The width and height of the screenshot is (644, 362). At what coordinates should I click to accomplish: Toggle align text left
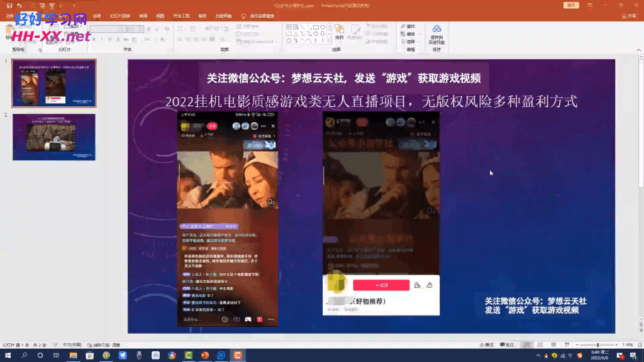[180, 40]
